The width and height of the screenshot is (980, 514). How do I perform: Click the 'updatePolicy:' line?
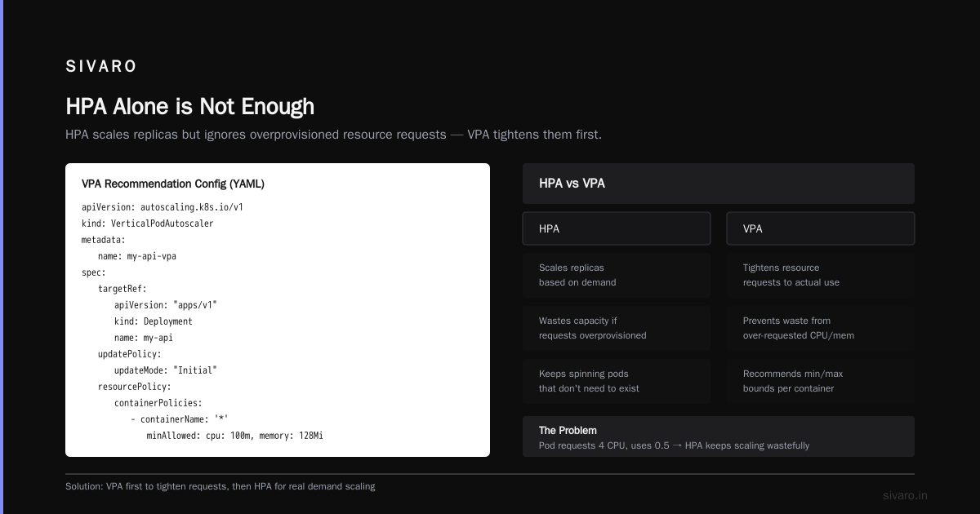point(130,354)
